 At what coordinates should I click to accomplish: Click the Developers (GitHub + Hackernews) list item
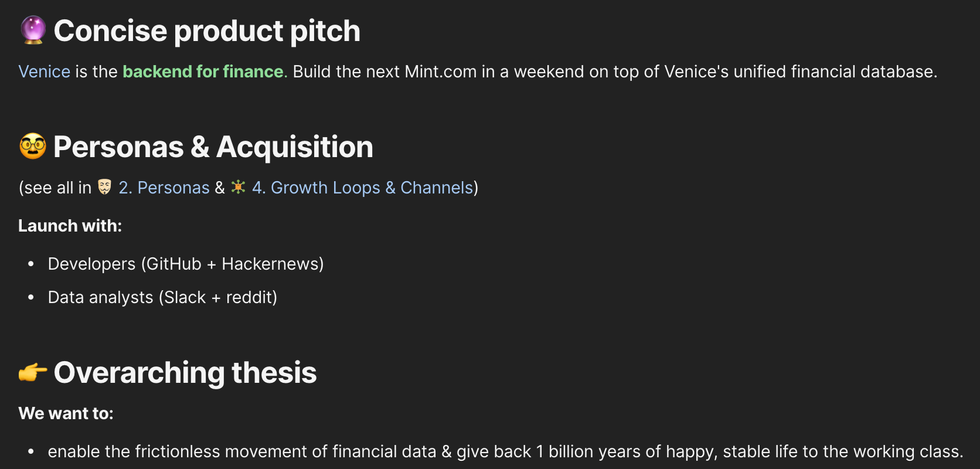(x=186, y=264)
